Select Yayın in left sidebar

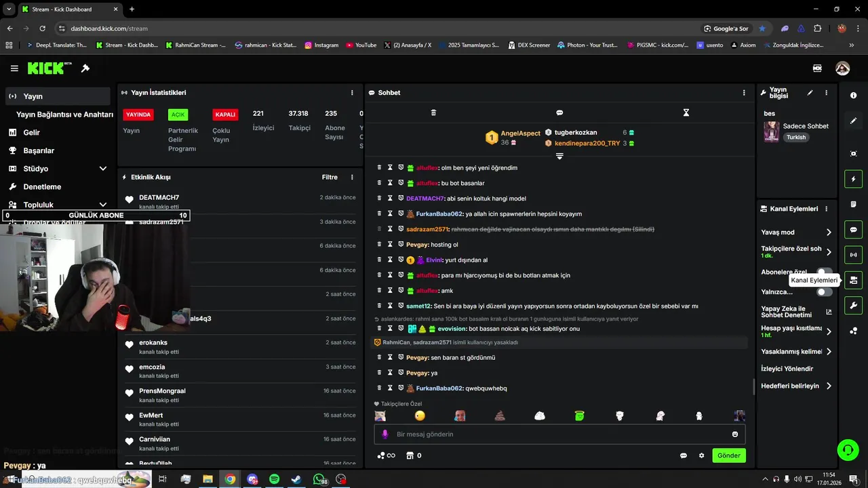(x=57, y=96)
